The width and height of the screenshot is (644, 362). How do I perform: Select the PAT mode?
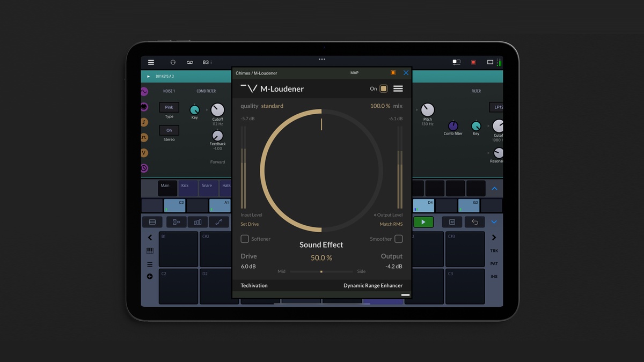click(494, 264)
